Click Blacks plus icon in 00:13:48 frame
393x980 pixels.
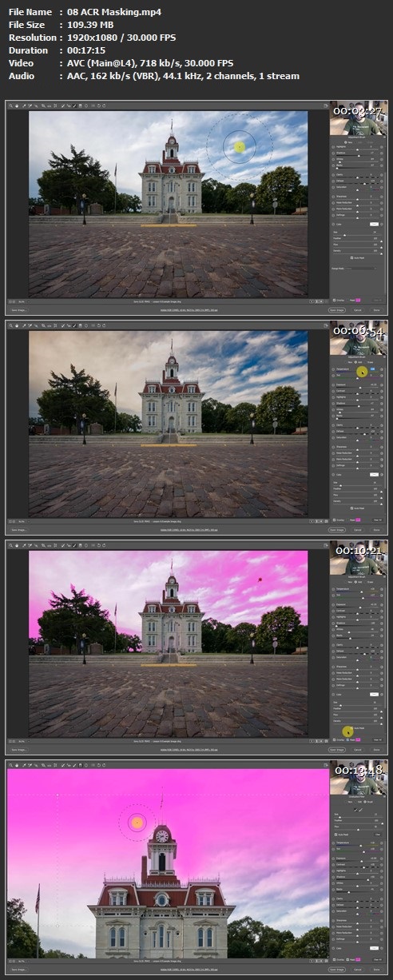point(382,890)
